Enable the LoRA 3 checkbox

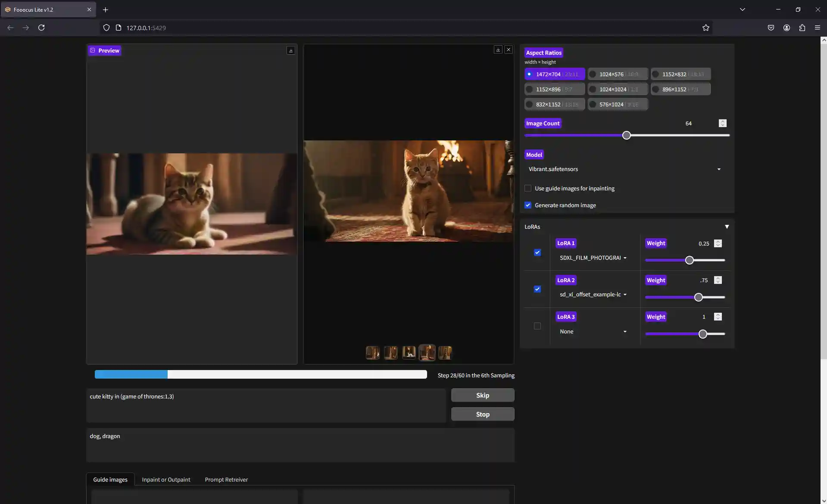click(537, 326)
